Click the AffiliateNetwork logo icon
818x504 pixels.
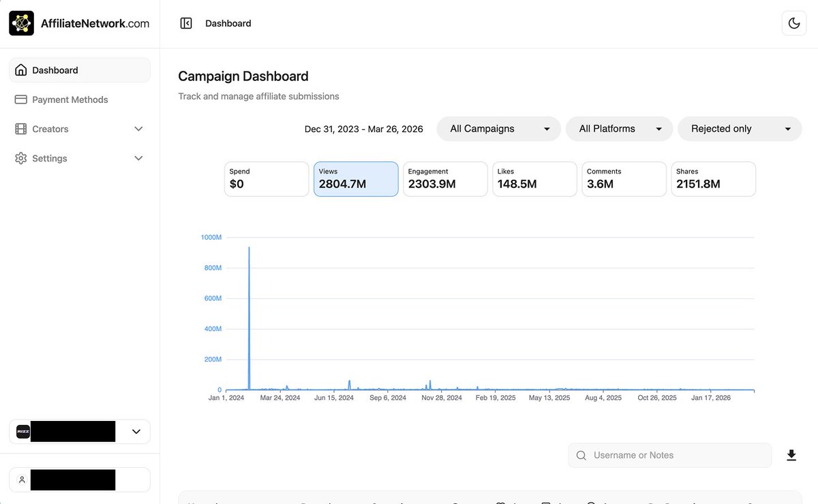point(21,23)
